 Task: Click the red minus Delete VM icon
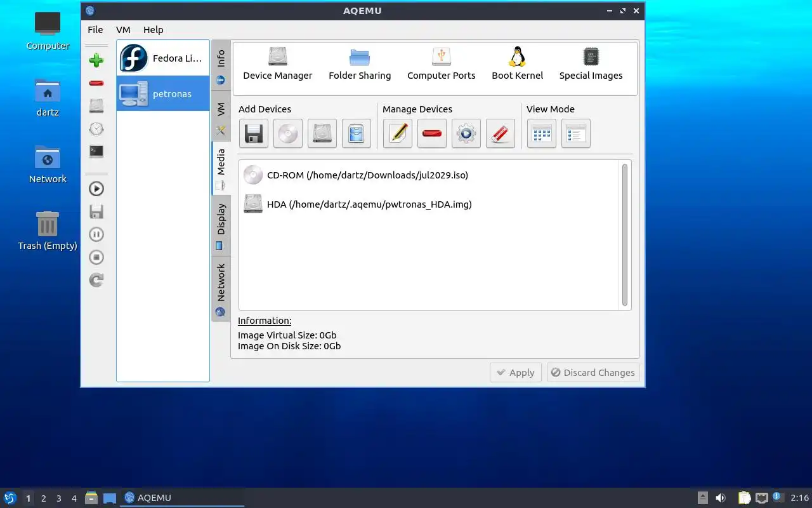(96, 83)
